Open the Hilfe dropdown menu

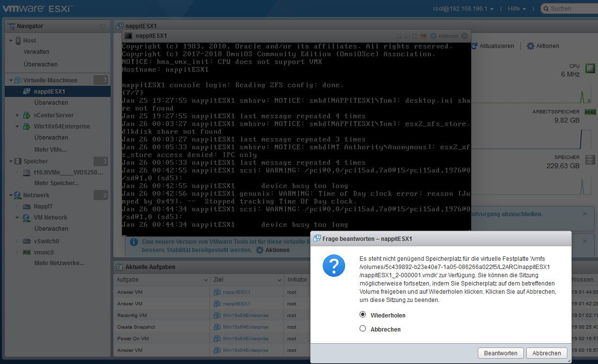(x=517, y=9)
